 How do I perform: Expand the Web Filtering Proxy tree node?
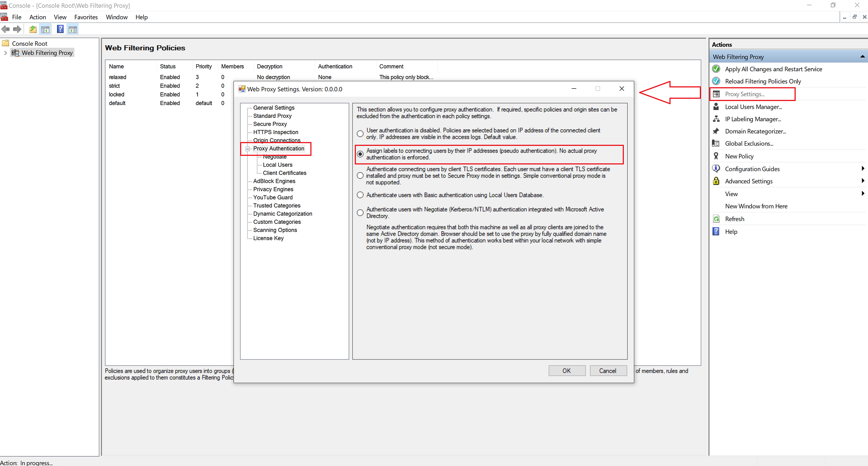5,53
